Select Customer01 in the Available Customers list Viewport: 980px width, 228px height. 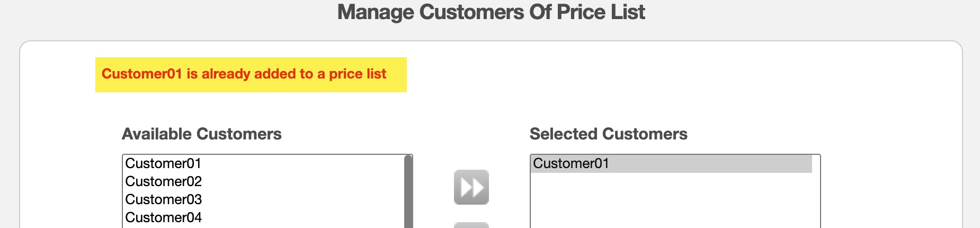[x=163, y=163]
